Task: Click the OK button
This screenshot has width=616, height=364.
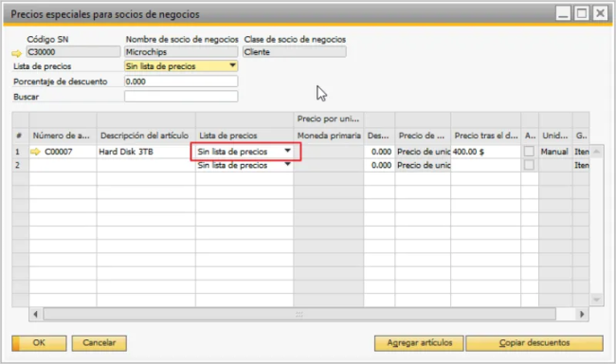Action: [39, 343]
